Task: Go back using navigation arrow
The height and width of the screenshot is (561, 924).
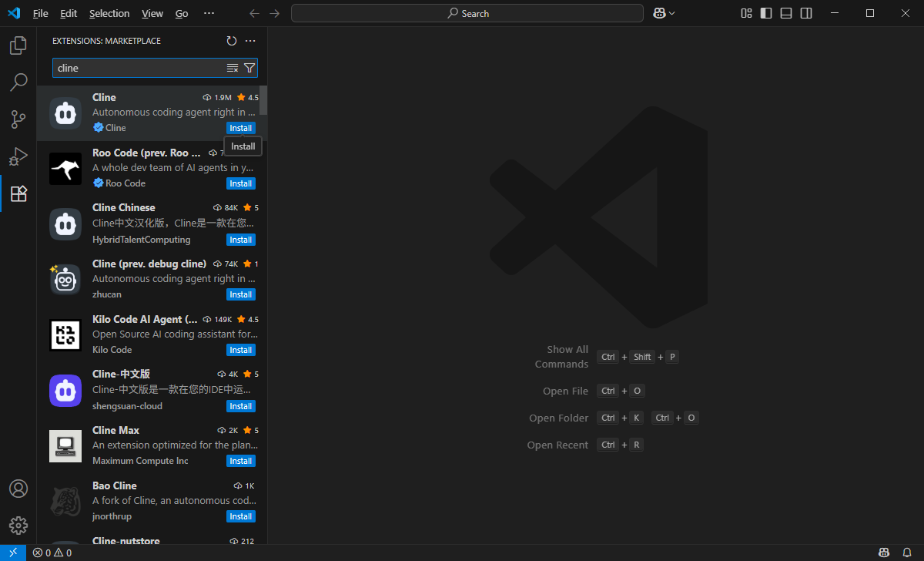Action: point(255,13)
